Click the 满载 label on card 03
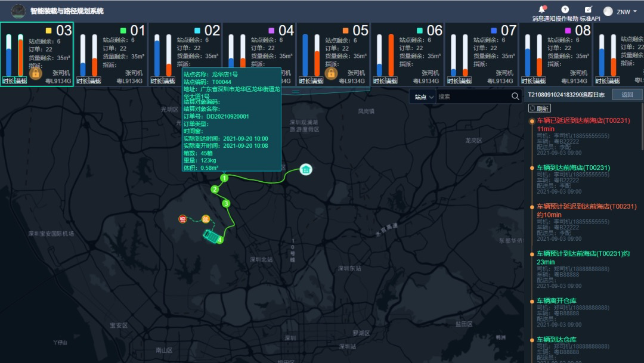 (x=20, y=81)
